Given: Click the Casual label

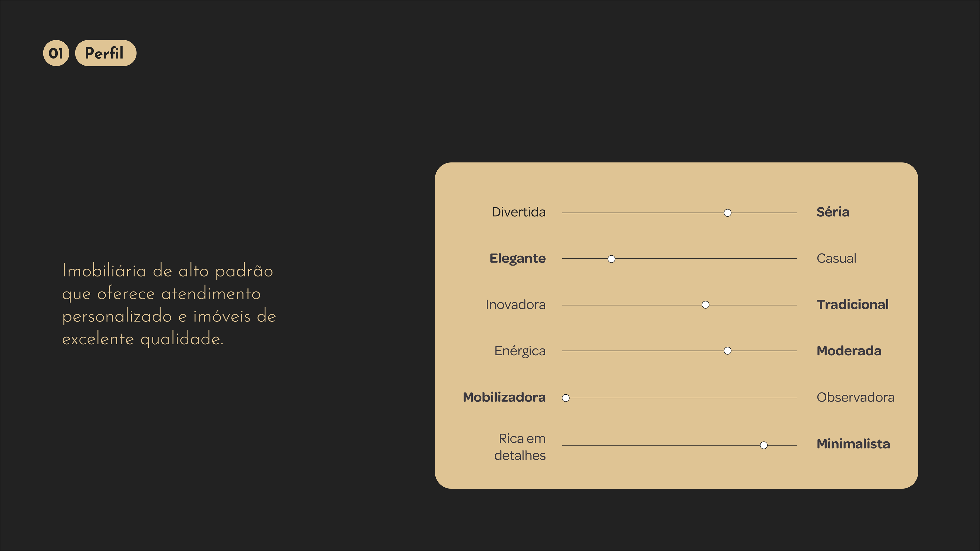Looking at the screenshot, I should pyautogui.click(x=836, y=259).
